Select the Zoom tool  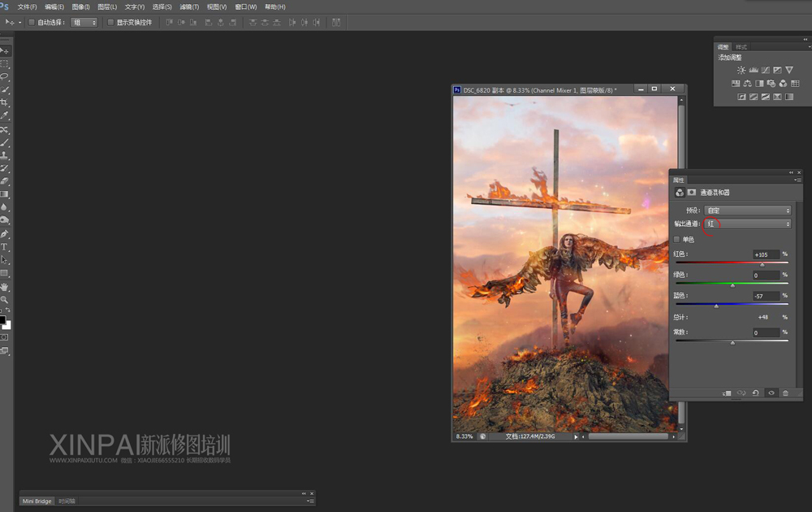point(5,300)
